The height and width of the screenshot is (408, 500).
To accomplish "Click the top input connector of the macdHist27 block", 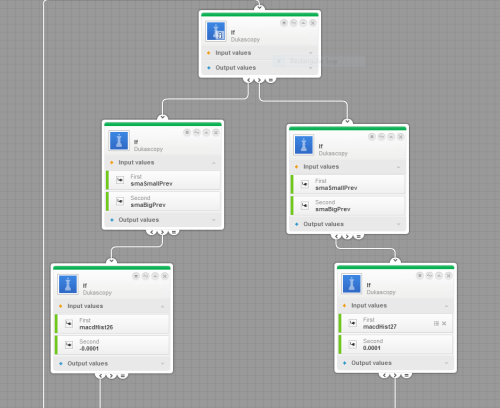I will point(395,260).
